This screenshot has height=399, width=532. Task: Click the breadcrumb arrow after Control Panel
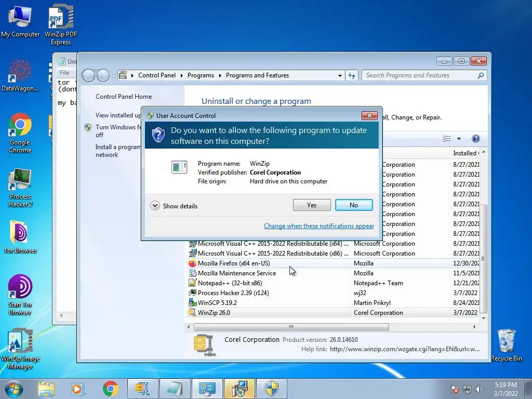[x=181, y=75]
